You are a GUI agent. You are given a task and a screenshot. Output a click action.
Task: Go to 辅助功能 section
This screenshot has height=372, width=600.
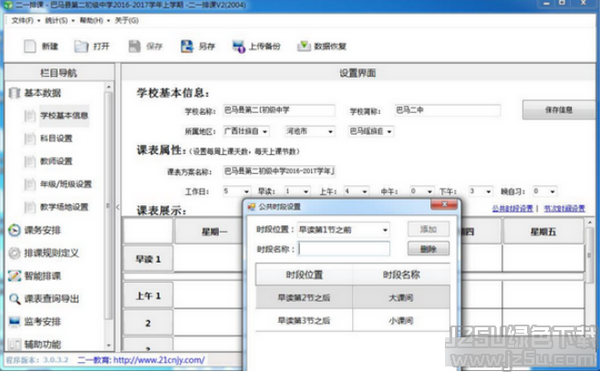point(42,344)
